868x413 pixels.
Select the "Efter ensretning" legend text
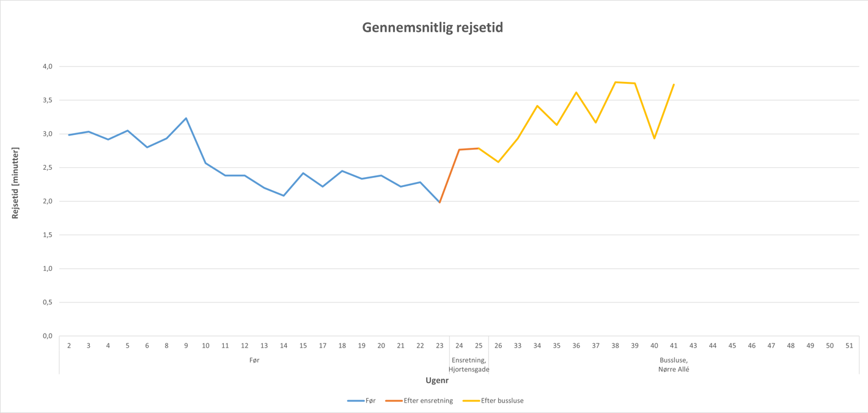(x=428, y=401)
